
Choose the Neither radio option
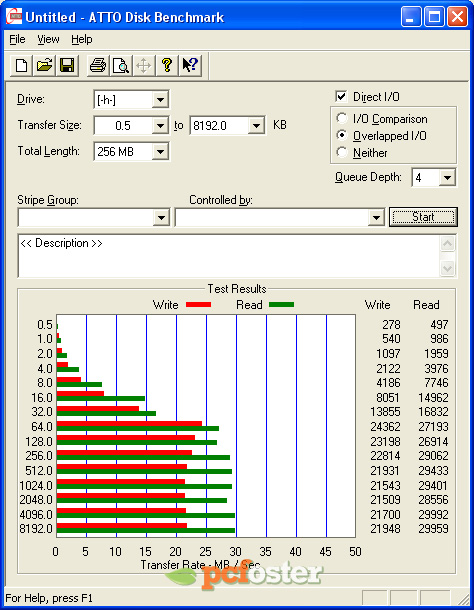[342, 152]
